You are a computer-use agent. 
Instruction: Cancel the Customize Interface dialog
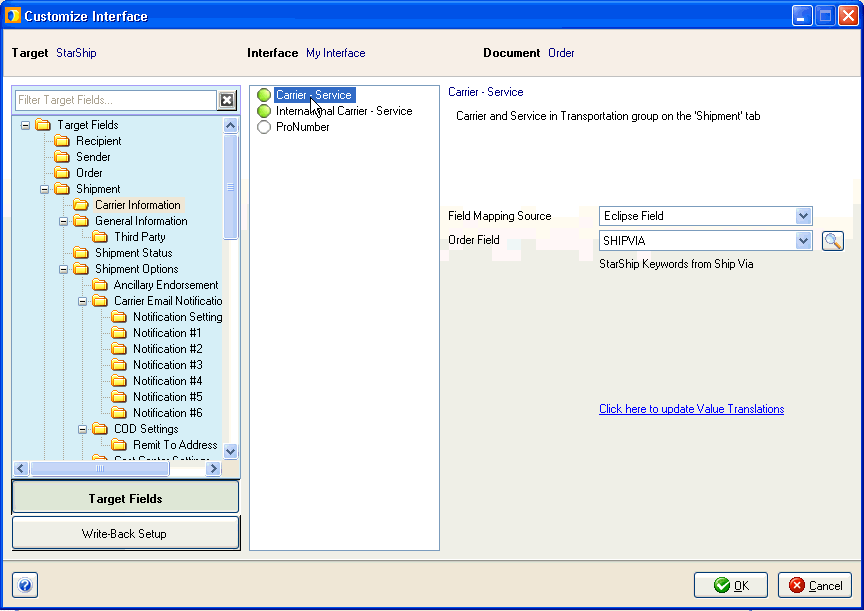click(815, 585)
